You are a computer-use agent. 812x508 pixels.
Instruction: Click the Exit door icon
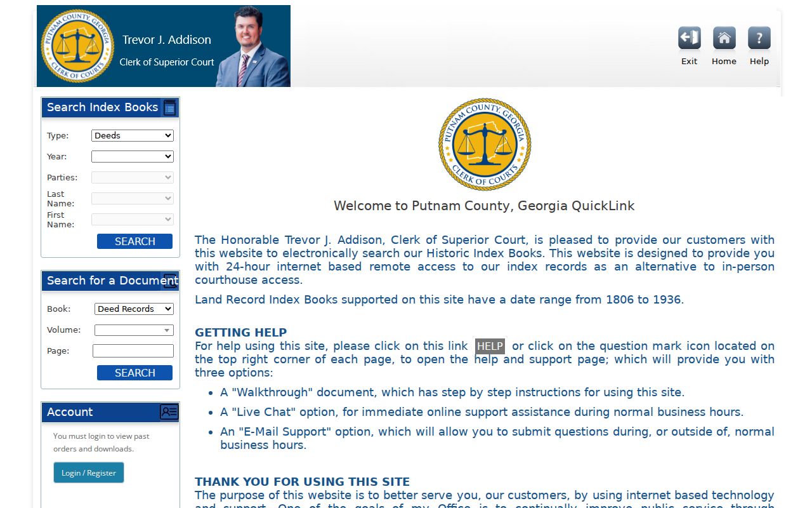click(689, 38)
